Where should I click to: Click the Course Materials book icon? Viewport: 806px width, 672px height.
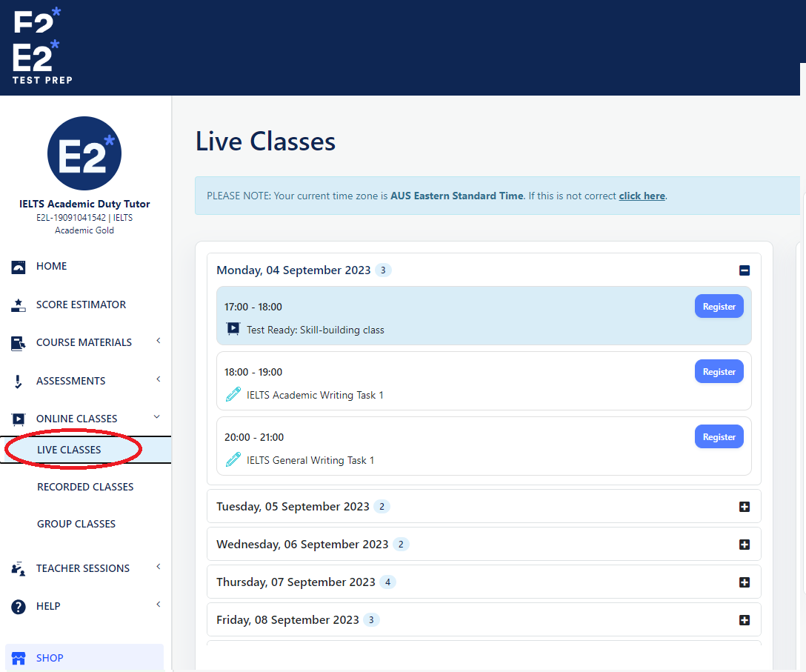18,342
